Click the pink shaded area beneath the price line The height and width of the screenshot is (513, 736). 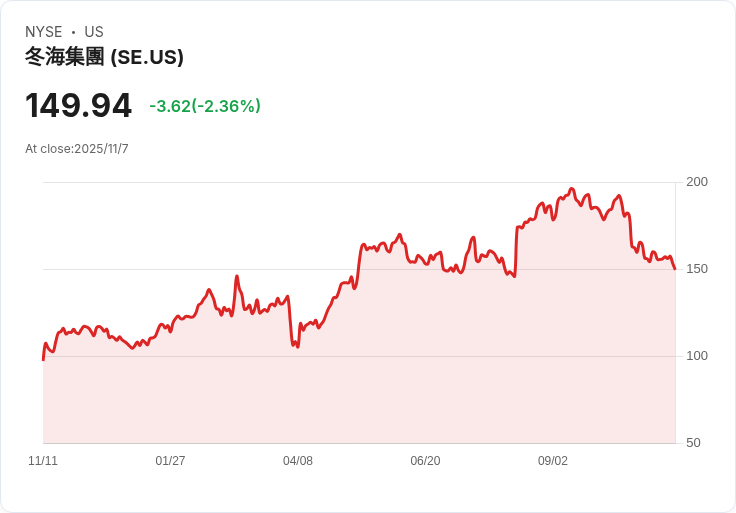coord(400,380)
